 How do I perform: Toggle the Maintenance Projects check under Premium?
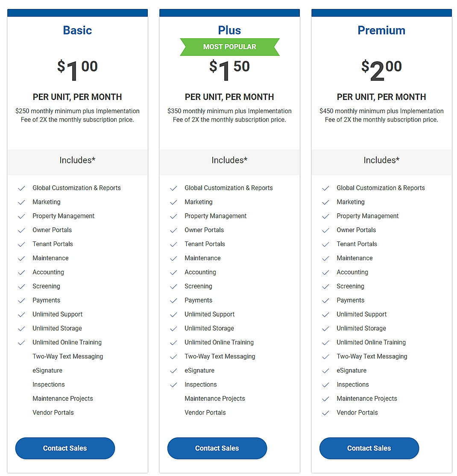pyautogui.click(x=325, y=399)
